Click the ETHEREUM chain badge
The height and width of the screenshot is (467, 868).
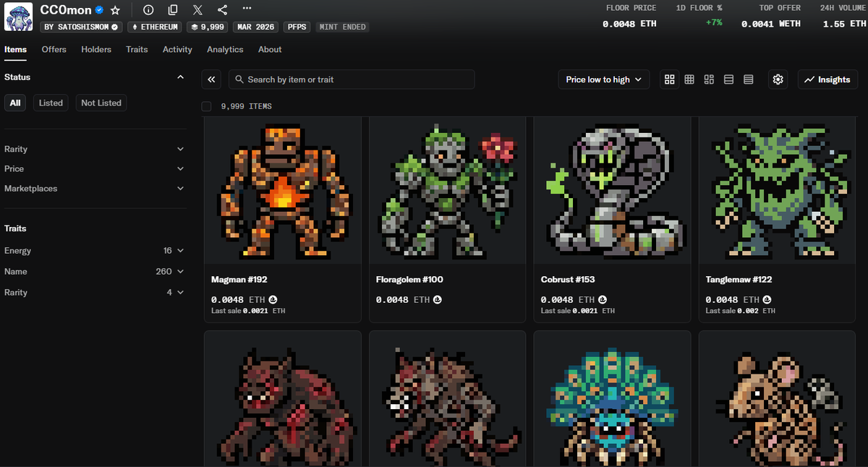(x=155, y=27)
